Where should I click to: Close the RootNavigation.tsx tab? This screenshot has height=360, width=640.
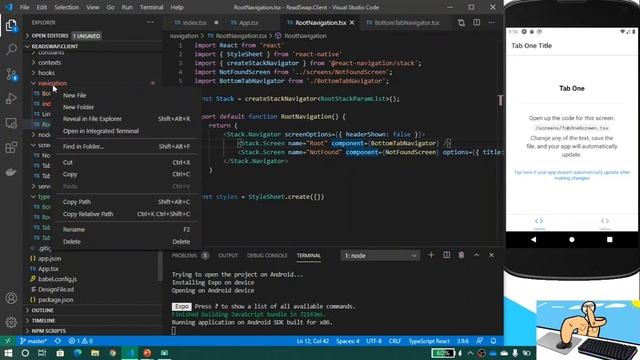tap(352, 23)
